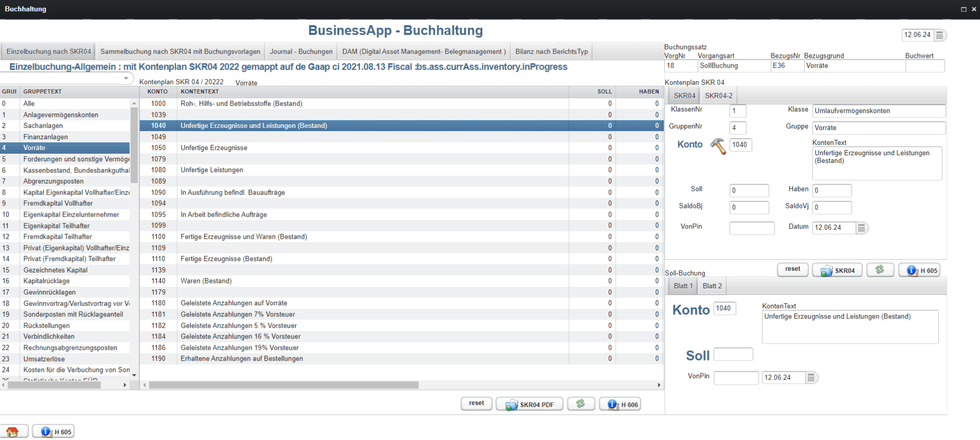Click the Soll input field in Kontenplan panel
980x440 pixels.
[749, 191]
